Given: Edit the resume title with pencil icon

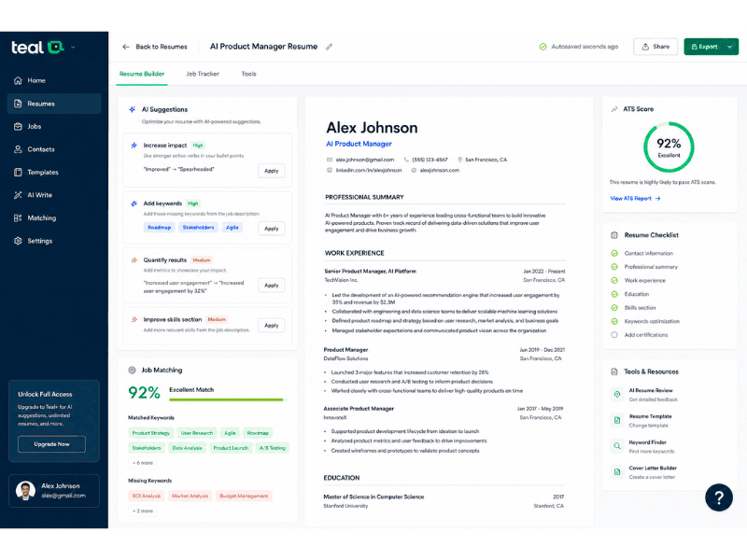Looking at the screenshot, I should [329, 47].
